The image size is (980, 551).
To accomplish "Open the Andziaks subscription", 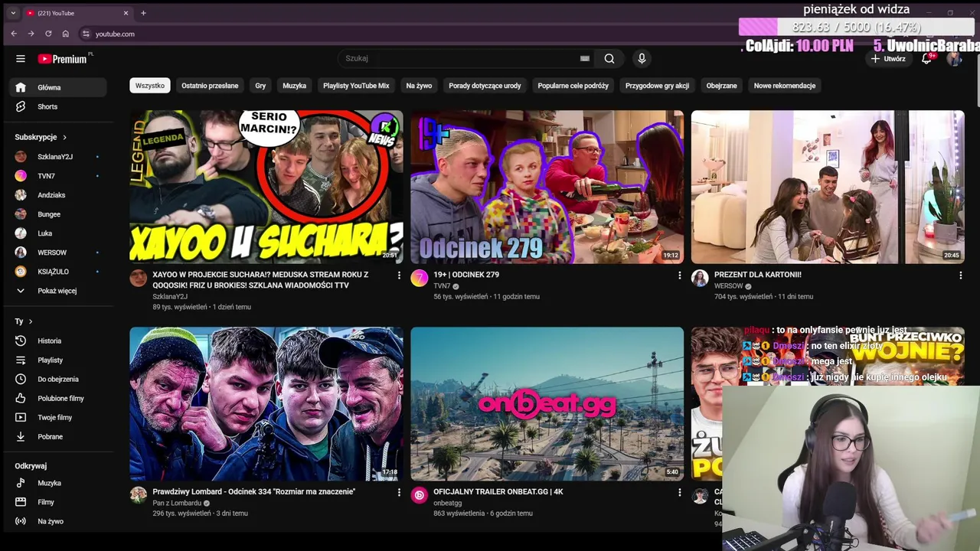I will 58,195.
